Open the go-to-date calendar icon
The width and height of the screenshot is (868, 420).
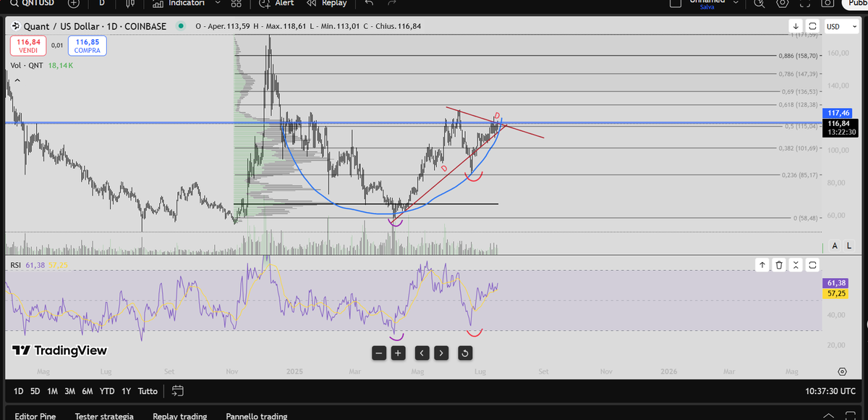point(178,391)
